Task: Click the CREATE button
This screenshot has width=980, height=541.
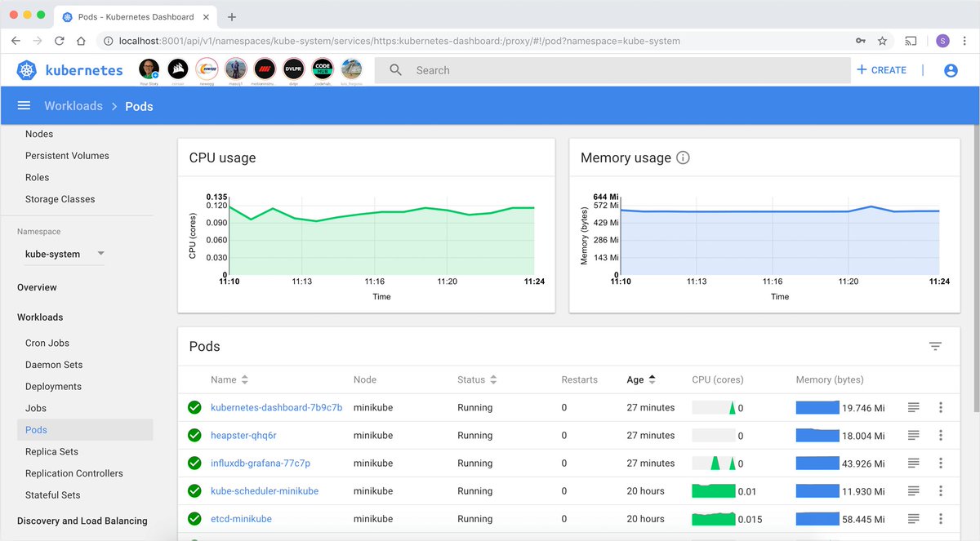Action: click(x=881, y=70)
